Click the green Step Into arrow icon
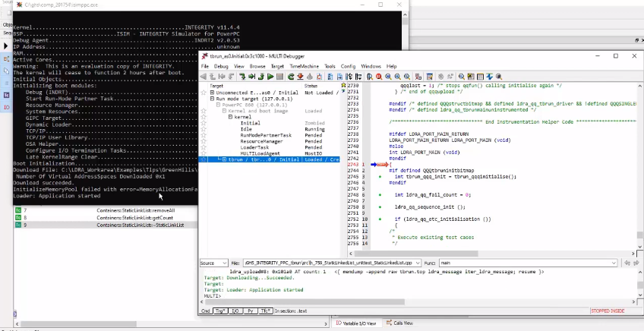Viewport: 644px width, 331px height. click(x=242, y=77)
